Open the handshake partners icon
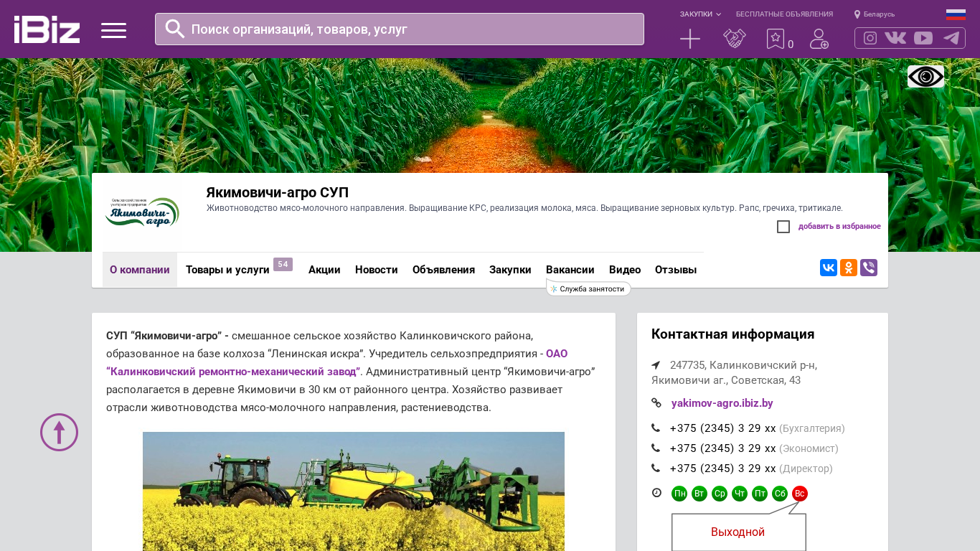This screenshot has height=551, width=980. click(735, 39)
